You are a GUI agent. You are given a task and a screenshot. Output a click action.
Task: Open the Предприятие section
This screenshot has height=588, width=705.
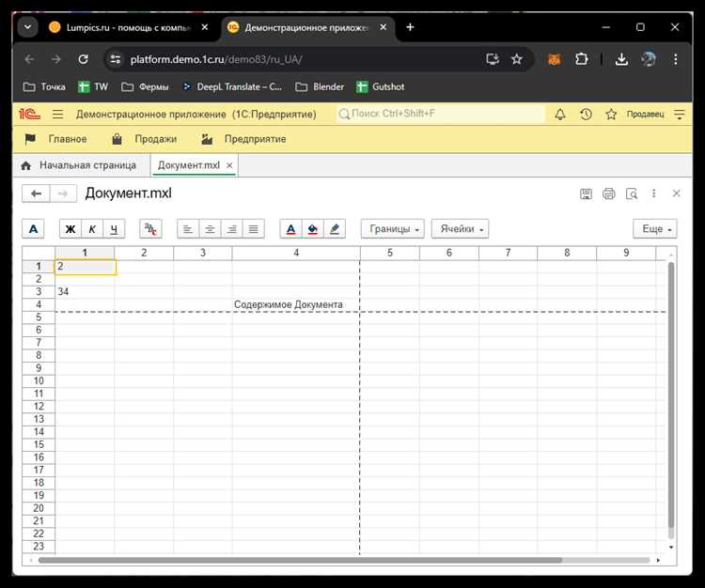243,139
